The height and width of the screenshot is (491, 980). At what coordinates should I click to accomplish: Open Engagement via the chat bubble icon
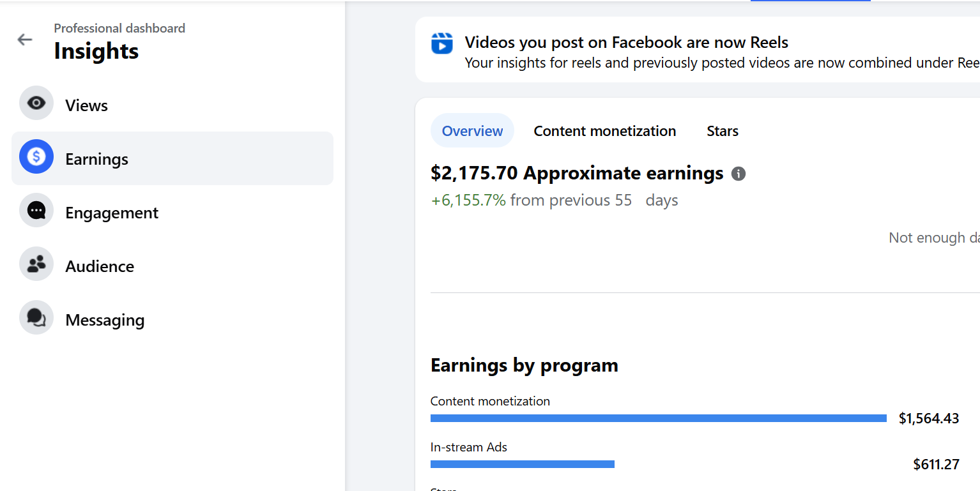[x=36, y=211]
